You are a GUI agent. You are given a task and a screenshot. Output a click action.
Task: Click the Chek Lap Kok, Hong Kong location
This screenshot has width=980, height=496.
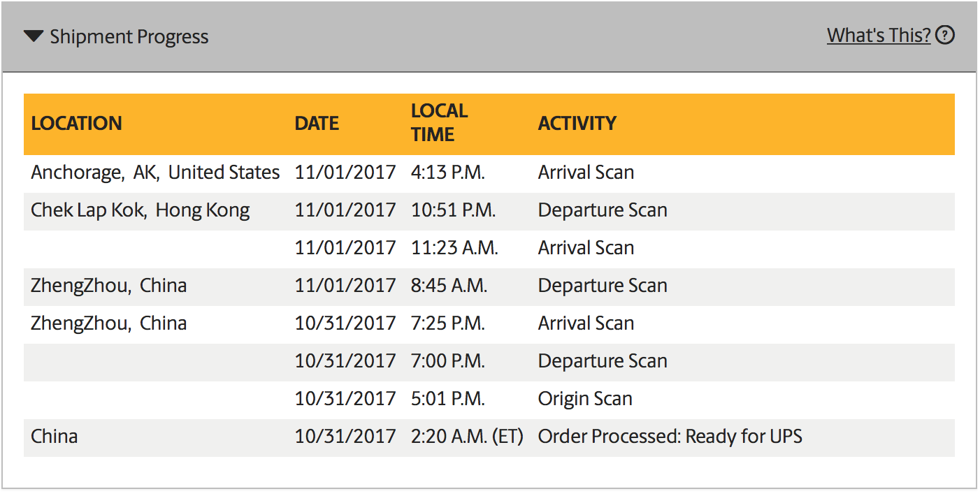[140, 210]
